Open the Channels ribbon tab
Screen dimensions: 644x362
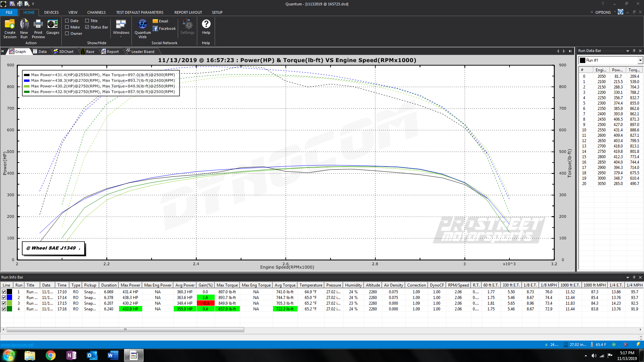(x=96, y=12)
